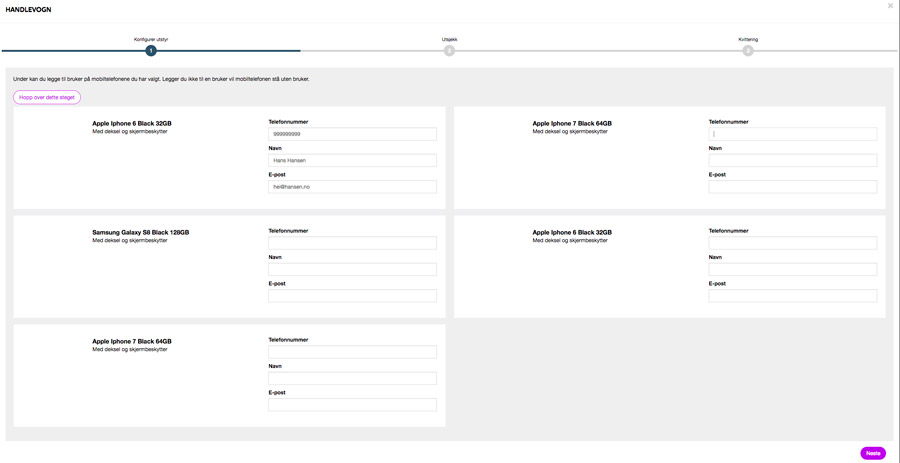Image resolution: width=900 pixels, height=463 pixels.
Task: Click the empty Navn field for Apple Iphone 6
Action: coord(793,270)
